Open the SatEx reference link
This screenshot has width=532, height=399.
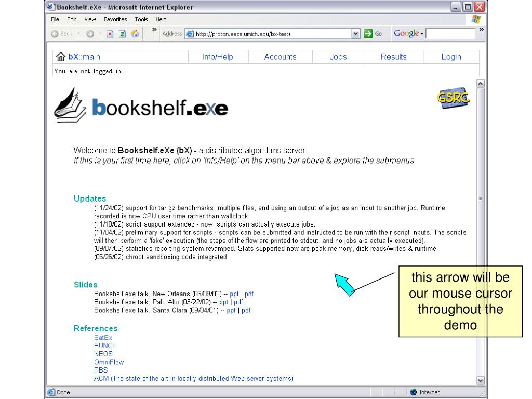[x=103, y=338]
